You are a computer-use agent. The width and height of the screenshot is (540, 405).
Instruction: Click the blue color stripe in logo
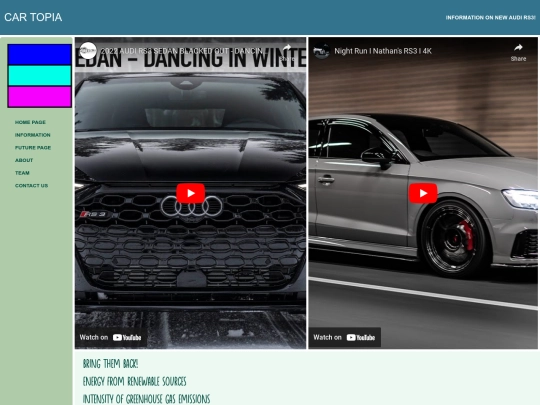click(40, 55)
